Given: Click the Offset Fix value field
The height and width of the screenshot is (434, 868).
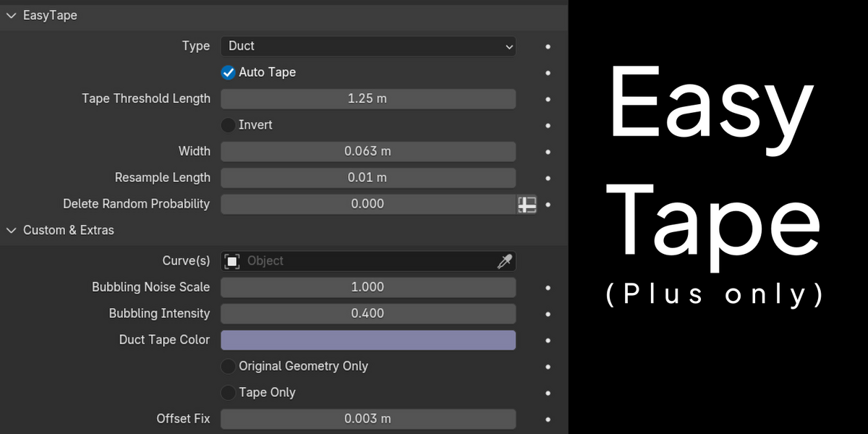Looking at the screenshot, I should [x=368, y=419].
